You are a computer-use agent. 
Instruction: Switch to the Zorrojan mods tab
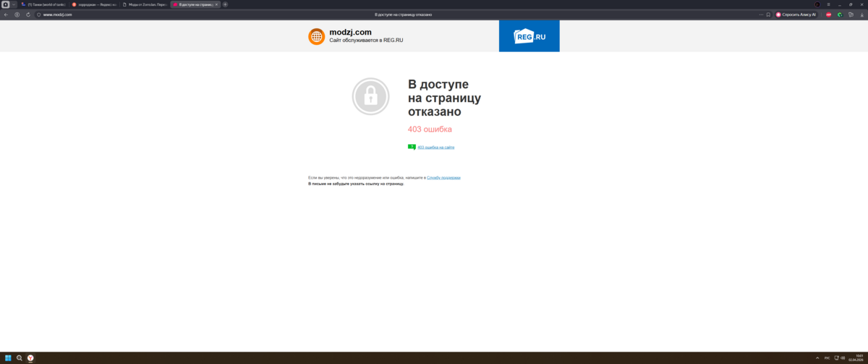(145, 4)
